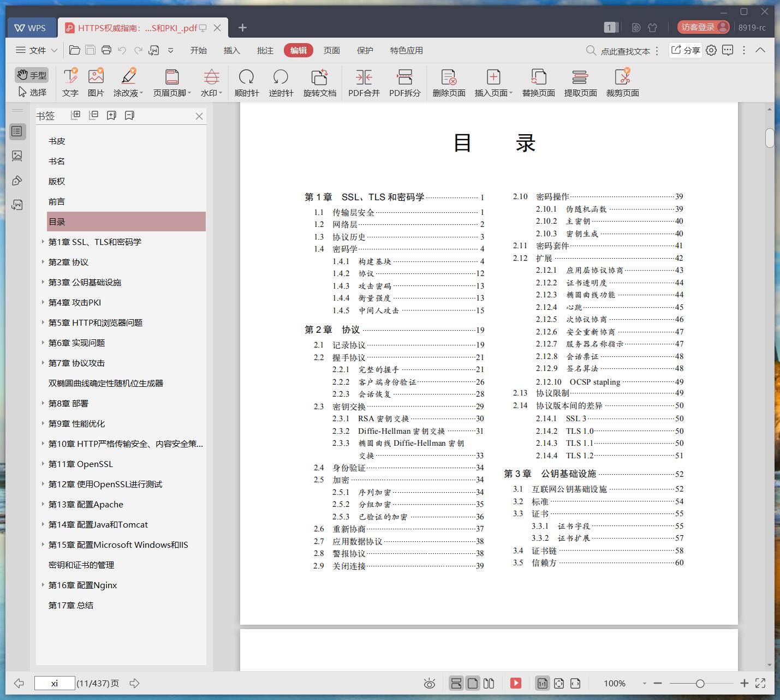
Task: Click the Image tool (图片)
Action: (x=96, y=83)
